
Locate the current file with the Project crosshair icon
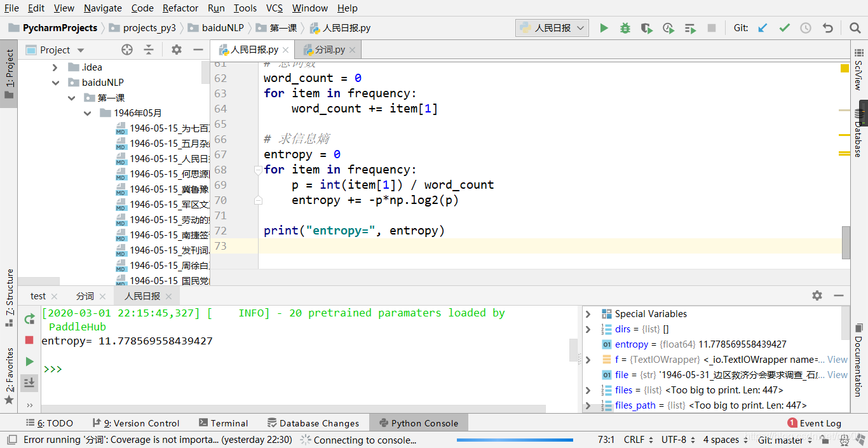click(127, 50)
